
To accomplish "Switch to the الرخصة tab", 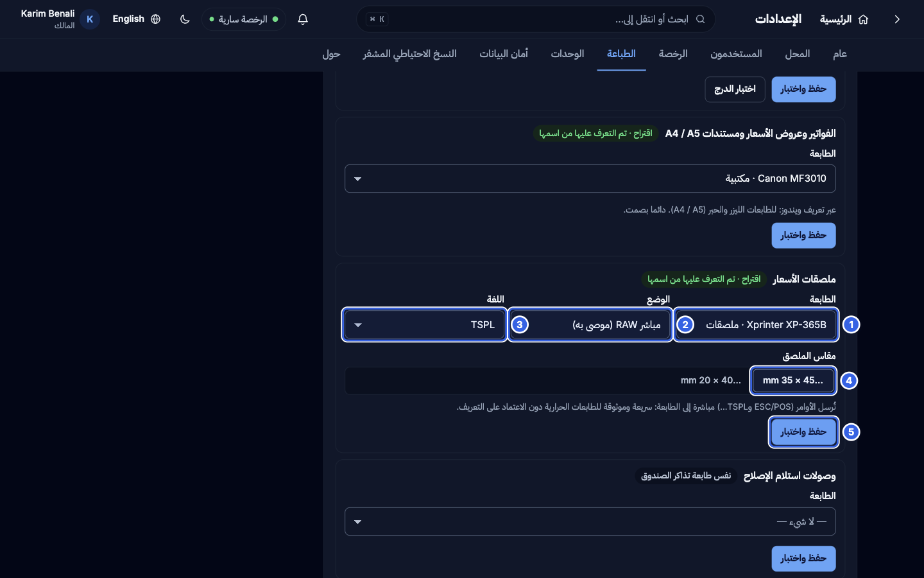I will 673,54.
